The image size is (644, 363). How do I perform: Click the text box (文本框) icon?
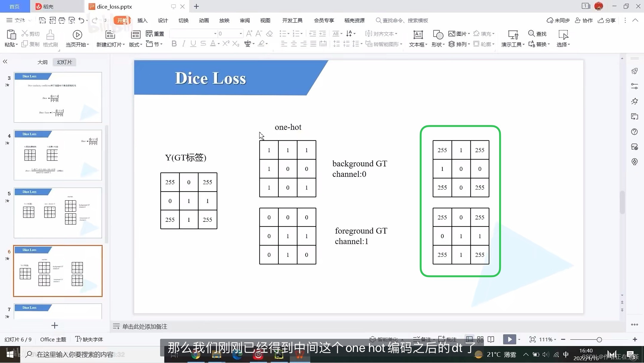[x=418, y=35]
